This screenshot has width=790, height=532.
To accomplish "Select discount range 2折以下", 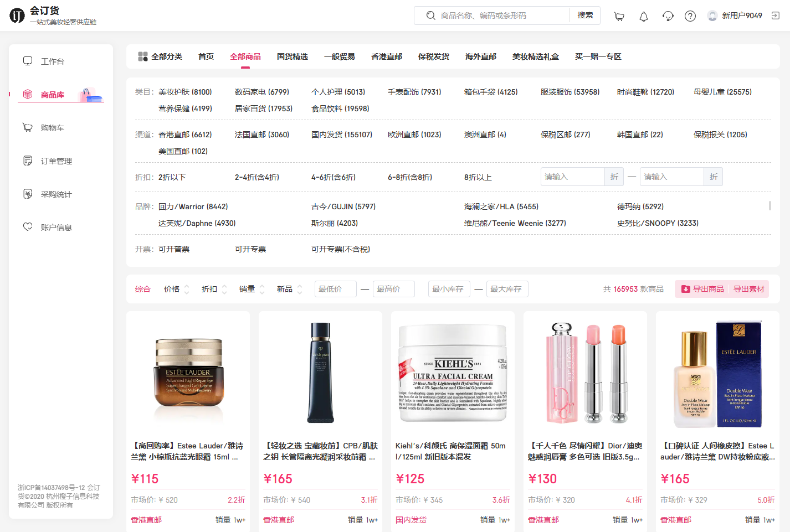I will pyautogui.click(x=172, y=177).
